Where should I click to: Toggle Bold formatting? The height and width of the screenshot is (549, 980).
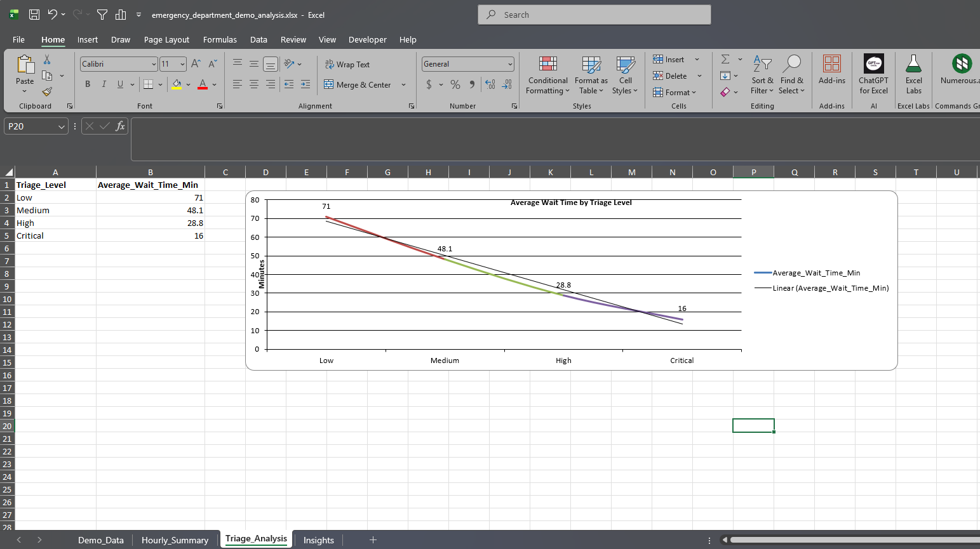pyautogui.click(x=88, y=84)
